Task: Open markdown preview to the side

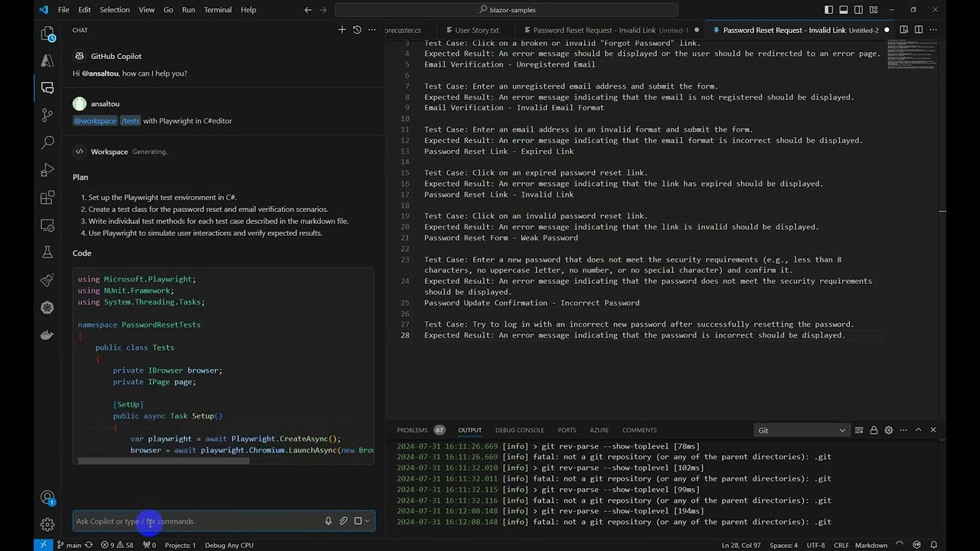Action: (904, 30)
